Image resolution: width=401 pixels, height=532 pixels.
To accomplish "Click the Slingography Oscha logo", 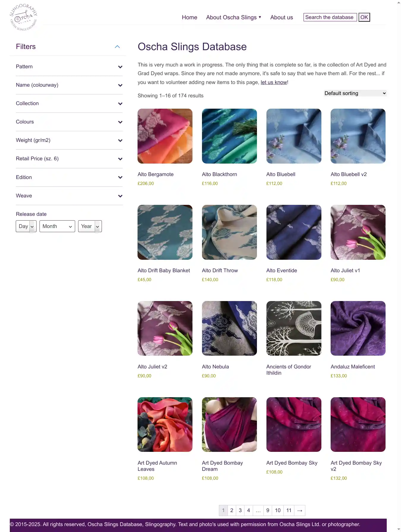I will click(x=23, y=17).
